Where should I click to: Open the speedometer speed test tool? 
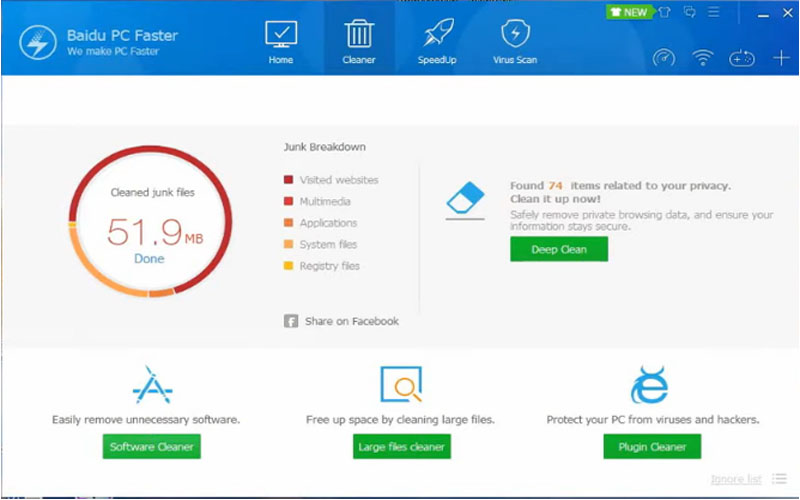(x=664, y=58)
